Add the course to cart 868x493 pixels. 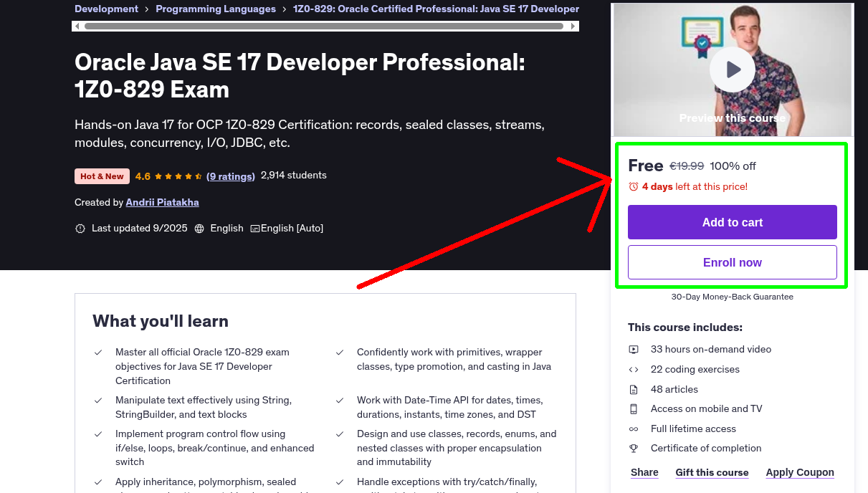click(733, 222)
